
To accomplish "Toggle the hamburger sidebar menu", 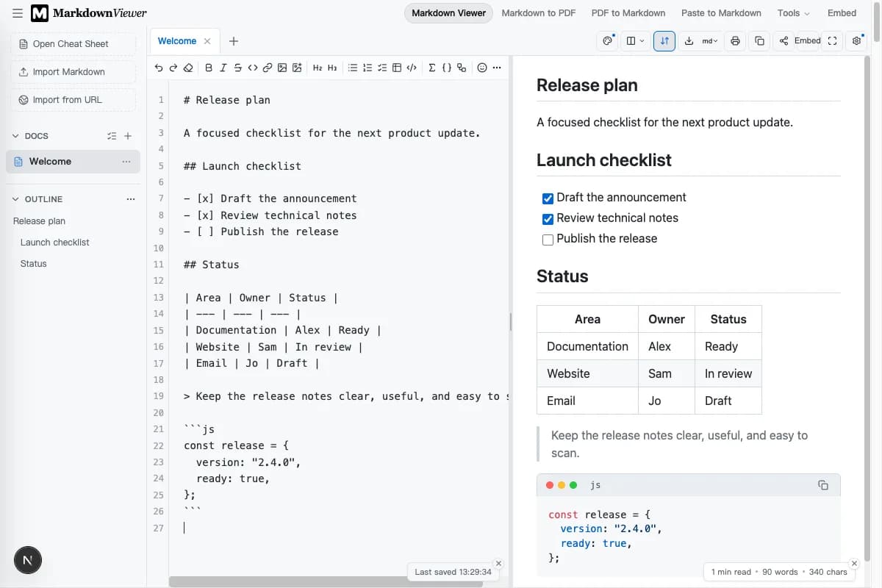I will click(x=18, y=13).
